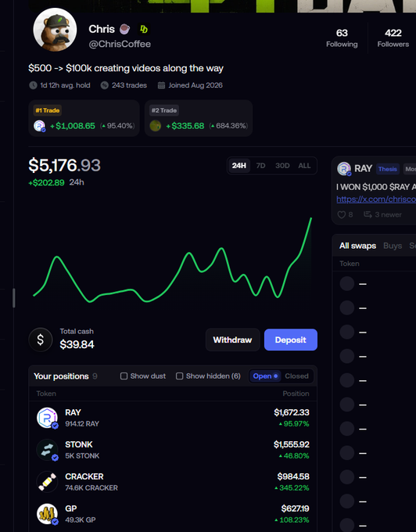
Task: Click RAY token icon in #1 Trade
Action: (40, 126)
